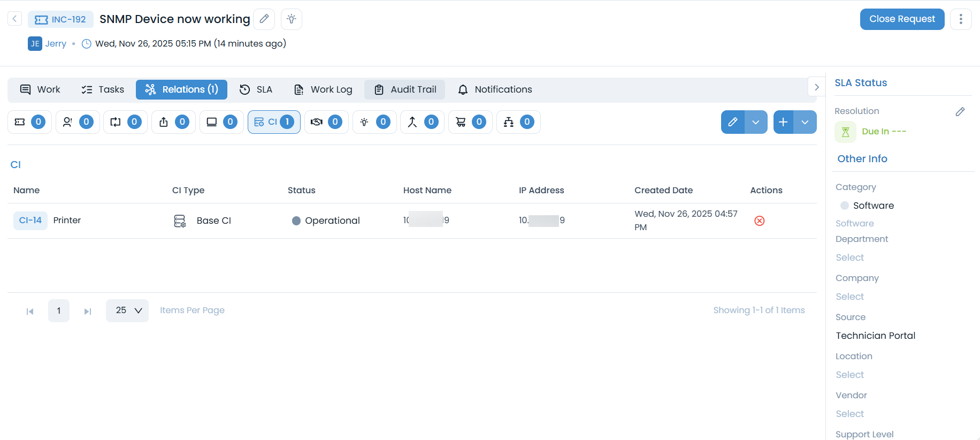Expand the arrow next to plus button
This screenshot has height=440, width=980.
point(805,122)
